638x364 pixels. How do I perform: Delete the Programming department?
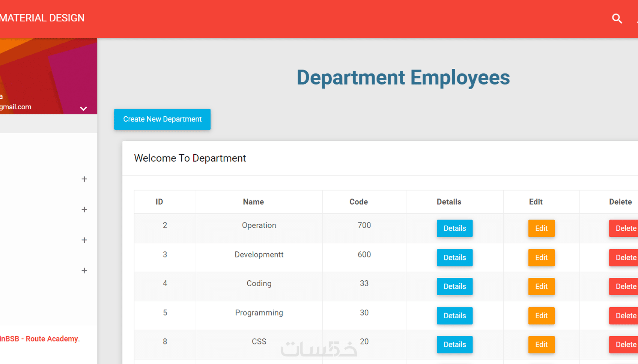[624, 316]
